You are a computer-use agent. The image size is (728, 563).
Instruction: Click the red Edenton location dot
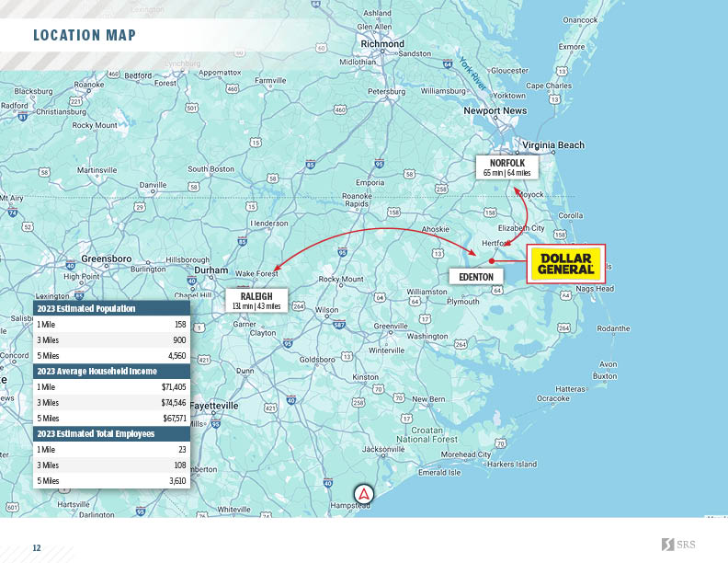coord(492,261)
